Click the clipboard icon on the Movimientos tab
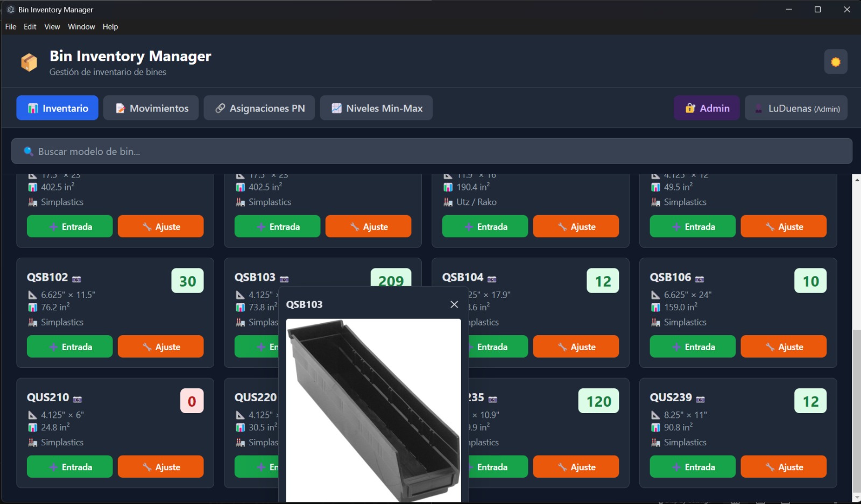This screenshot has height=504, width=861. [119, 108]
